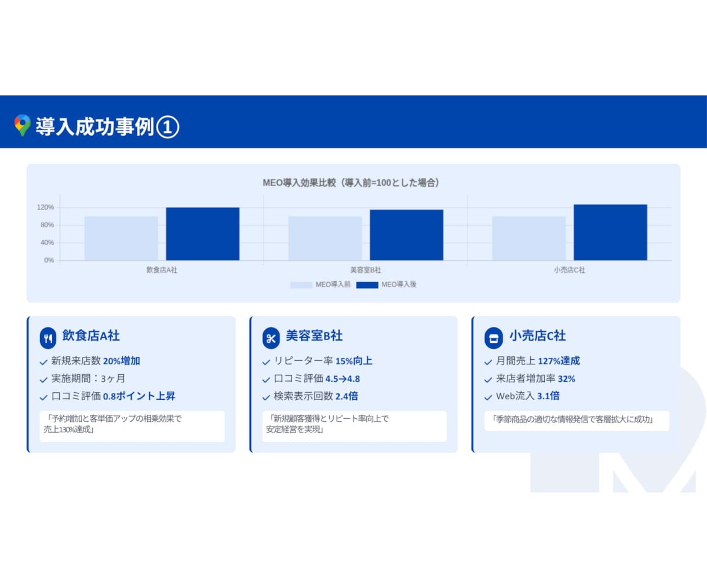This screenshot has height=588, width=707.
Task: Click the 飲食店A社 card heading
Action: [91, 335]
